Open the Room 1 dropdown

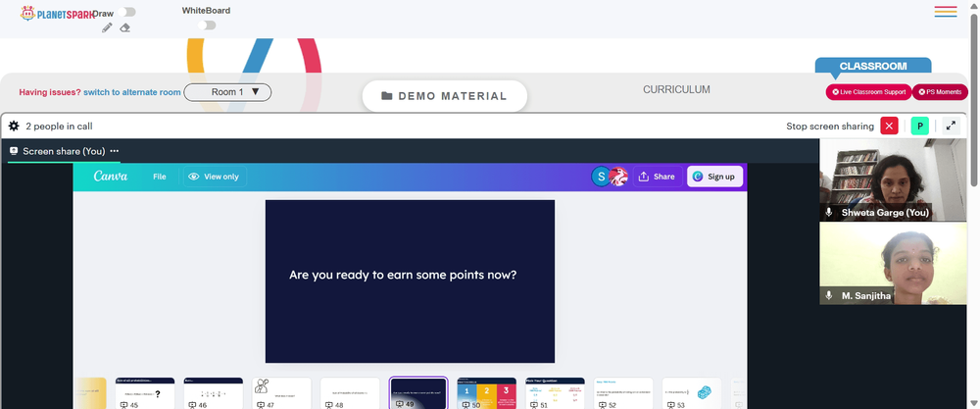(x=227, y=92)
